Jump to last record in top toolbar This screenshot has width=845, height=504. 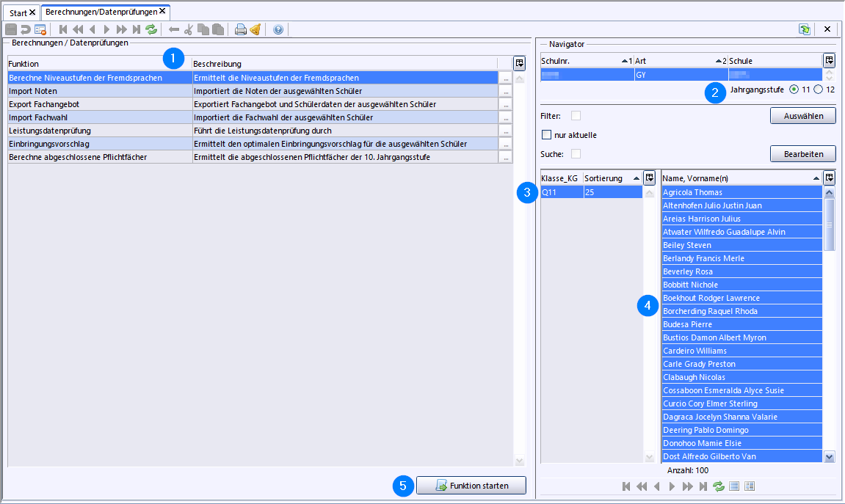pyautogui.click(x=137, y=29)
